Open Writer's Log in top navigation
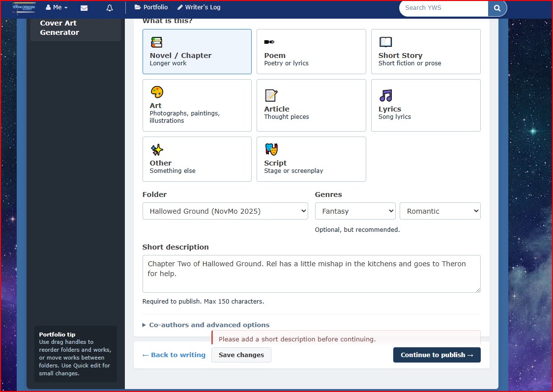Image resolution: width=553 pixels, height=392 pixels. tap(199, 7)
